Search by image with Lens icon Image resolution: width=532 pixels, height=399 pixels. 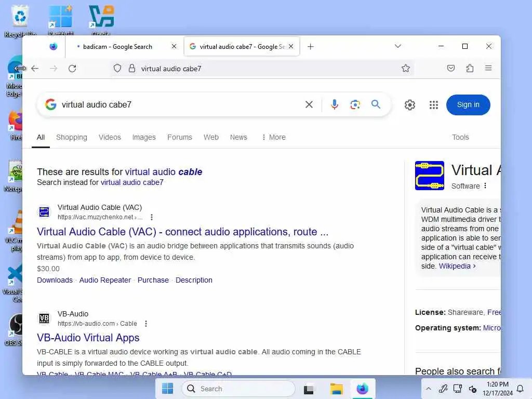point(355,104)
